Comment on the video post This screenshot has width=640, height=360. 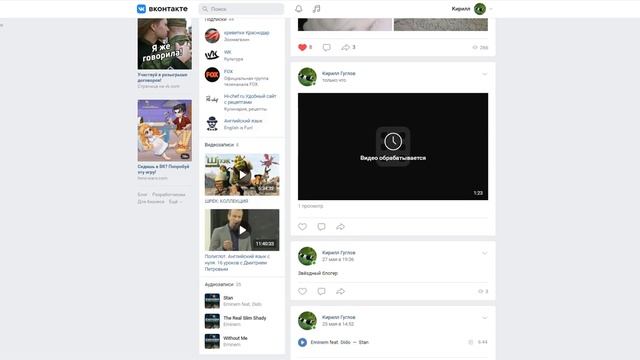click(x=322, y=227)
